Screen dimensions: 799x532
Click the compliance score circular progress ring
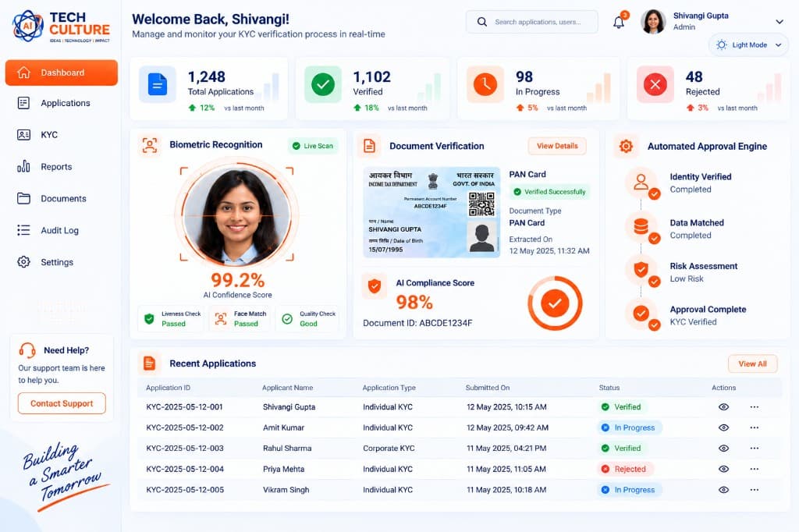(x=555, y=303)
